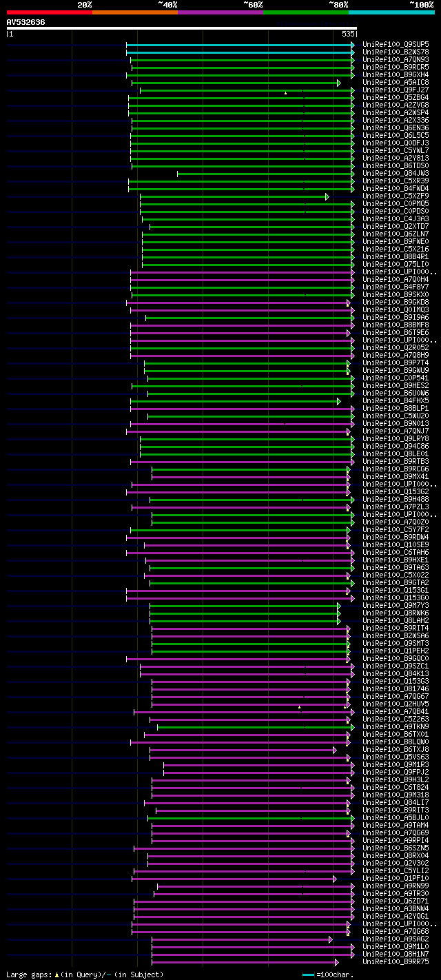Open the UniRef100_Q1PF10 entry
Image resolution: width=441 pixels, height=980 pixels.
[x=396, y=878]
